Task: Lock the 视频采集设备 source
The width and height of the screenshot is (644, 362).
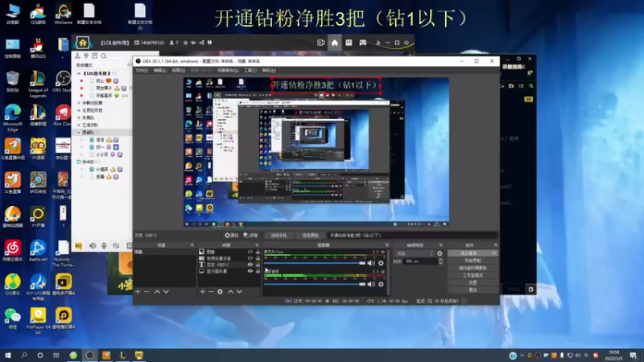Action: click(258, 258)
